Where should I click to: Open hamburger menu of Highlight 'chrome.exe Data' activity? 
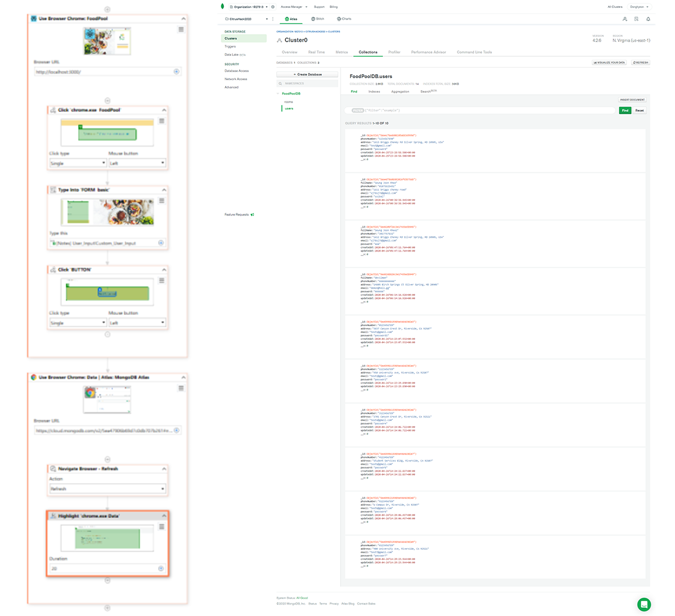point(161,526)
